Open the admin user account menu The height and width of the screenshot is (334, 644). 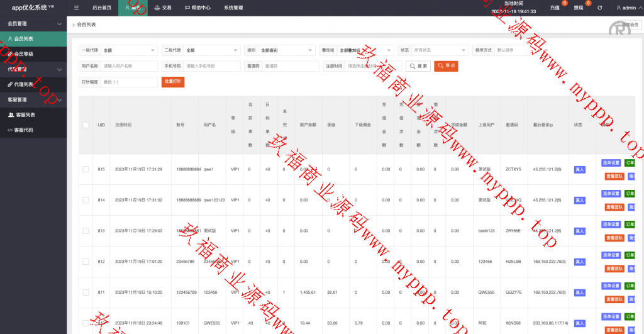[626, 8]
